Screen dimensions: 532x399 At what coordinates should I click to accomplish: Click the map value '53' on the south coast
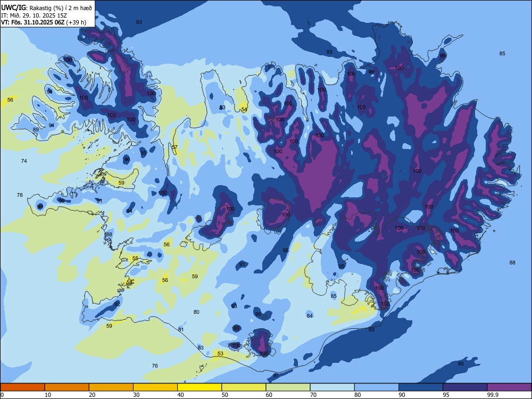pyautogui.click(x=220, y=354)
